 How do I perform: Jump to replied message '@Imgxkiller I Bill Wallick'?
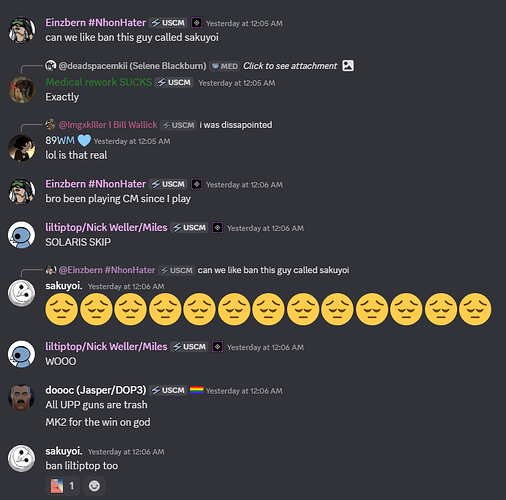[108, 125]
